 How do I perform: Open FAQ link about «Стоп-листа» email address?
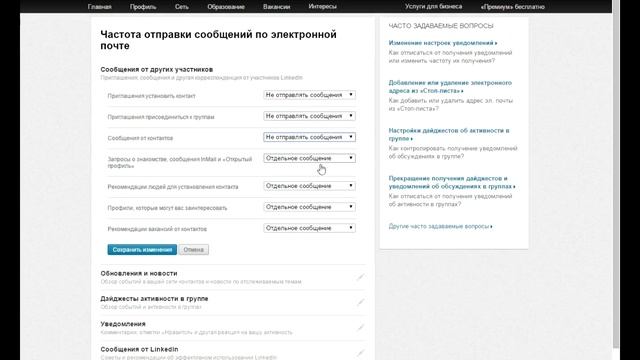[450, 87]
